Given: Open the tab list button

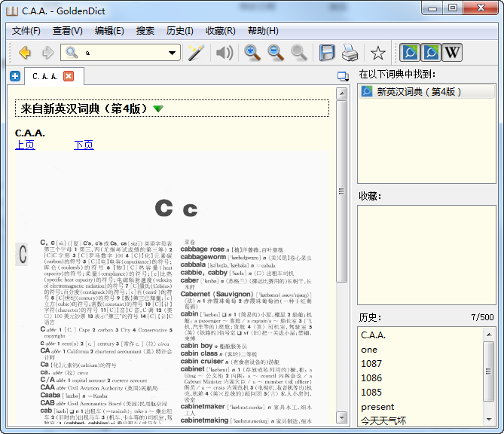Looking at the screenshot, I should tap(343, 77).
